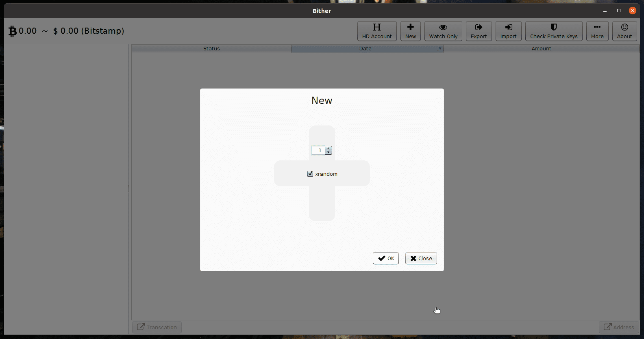Click the address count number field
This screenshot has height=339, width=644.
click(x=318, y=151)
